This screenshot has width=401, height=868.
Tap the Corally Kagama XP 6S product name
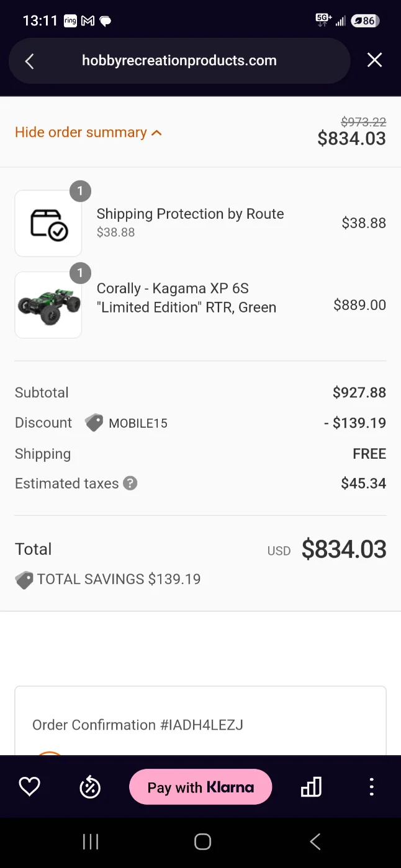tap(186, 298)
